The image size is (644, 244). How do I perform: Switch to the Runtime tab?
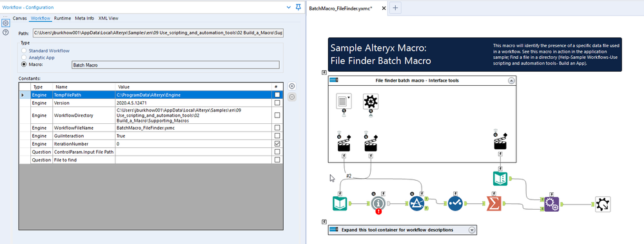(63, 18)
